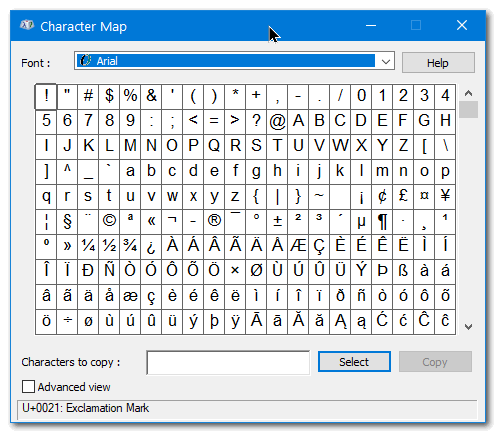Select the yen ¥ symbol cell
Viewport: 497px width, 434px height.
point(445,196)
